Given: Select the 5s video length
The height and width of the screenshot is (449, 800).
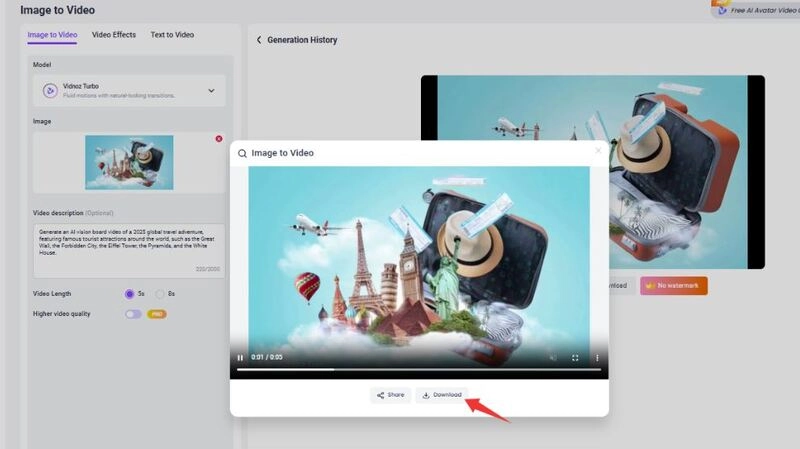Looking at the screenshot, I should [130, 294].
